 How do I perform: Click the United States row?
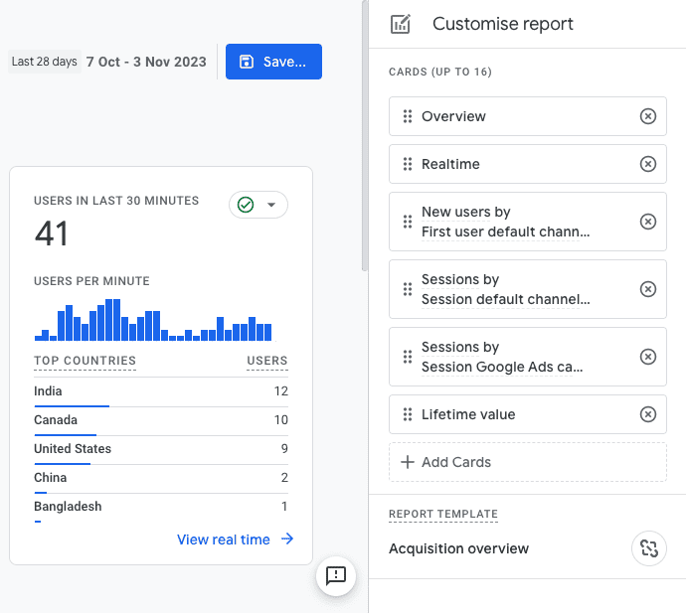161,449
